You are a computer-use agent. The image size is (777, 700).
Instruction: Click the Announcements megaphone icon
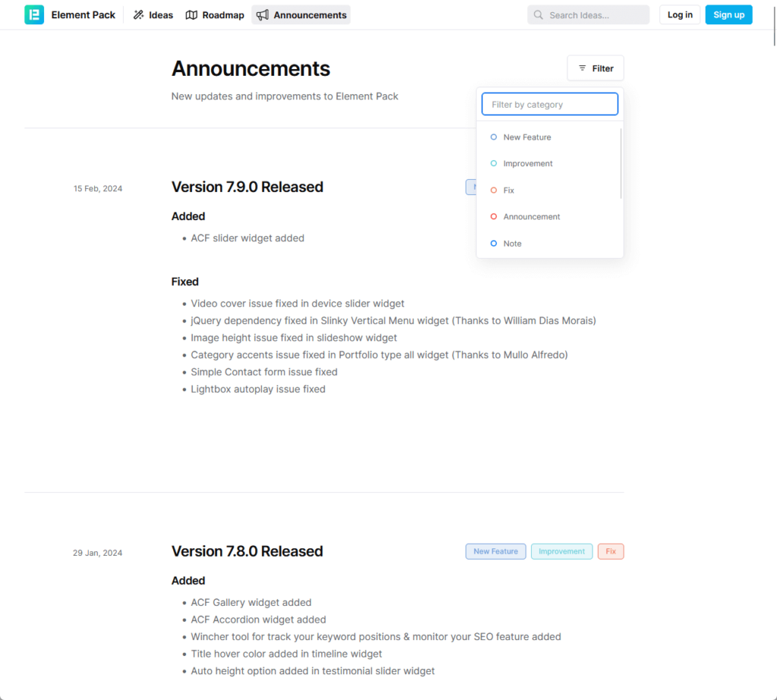point(263,15)
